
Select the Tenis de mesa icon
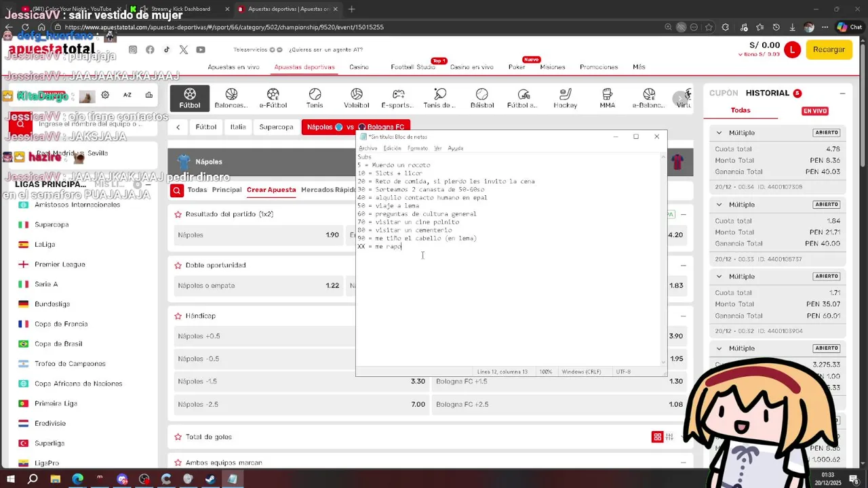[440, 98]
